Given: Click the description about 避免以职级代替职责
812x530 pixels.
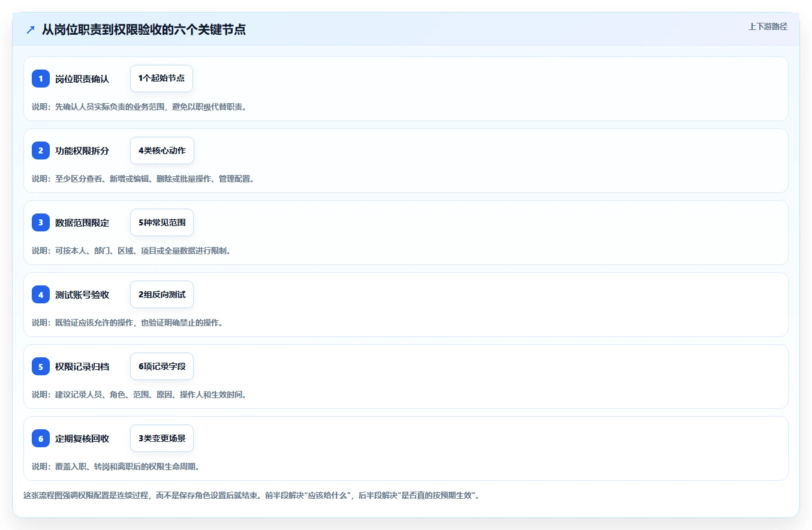Looking at the screenshot, I should 139,107.
